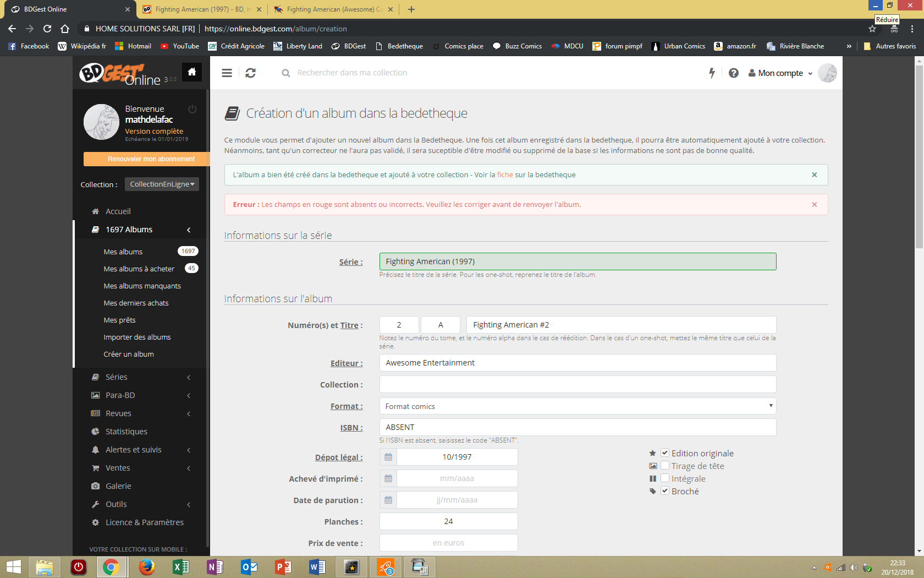924x578 pixels.
Task: Open the help question mark icon
Action: (x=733, y=73)
